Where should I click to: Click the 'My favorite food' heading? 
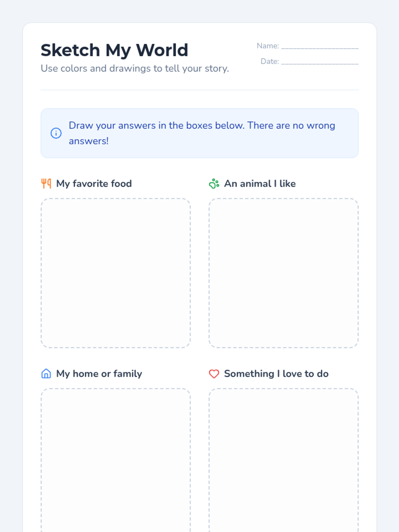pos(94,184)
